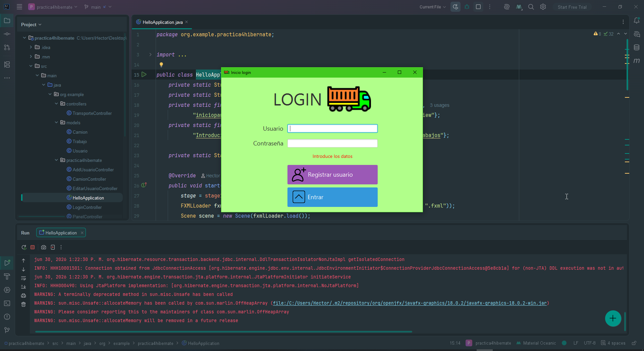The width and height of the screenshot is (644, 351).
Task: Open UTF-8 encoding selector in status bar
Action: tap(590, 343)
